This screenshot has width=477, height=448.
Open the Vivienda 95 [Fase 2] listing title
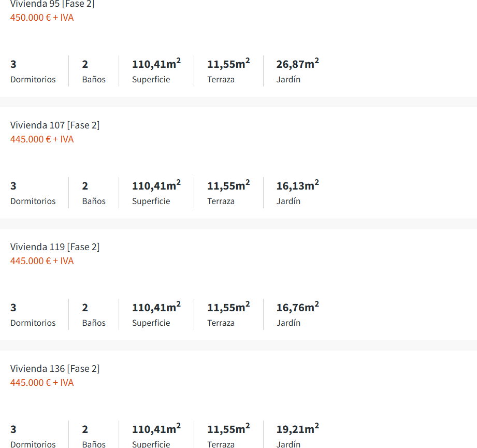(x=52, y=4)
